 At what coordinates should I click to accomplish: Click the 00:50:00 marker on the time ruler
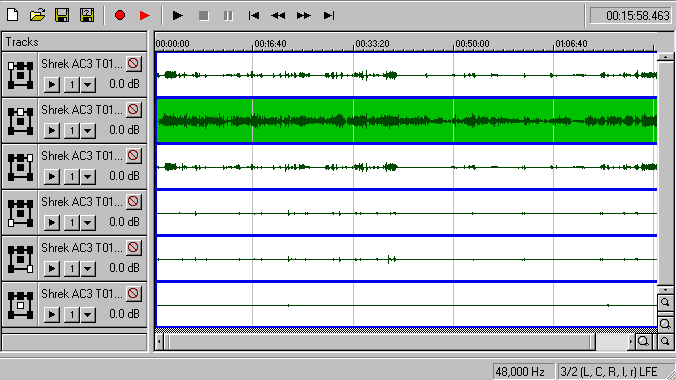point(473,44)
